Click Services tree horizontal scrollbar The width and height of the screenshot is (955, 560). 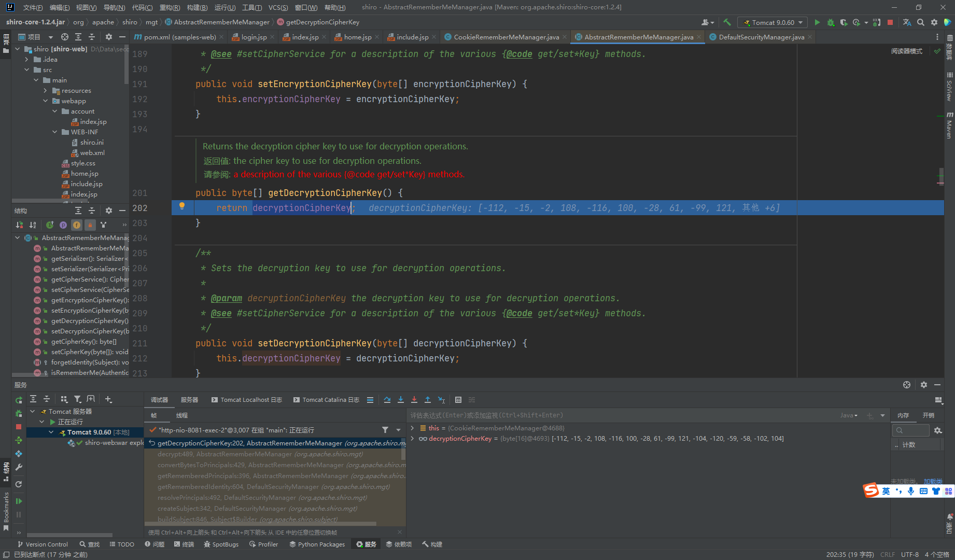pos(69,535)
